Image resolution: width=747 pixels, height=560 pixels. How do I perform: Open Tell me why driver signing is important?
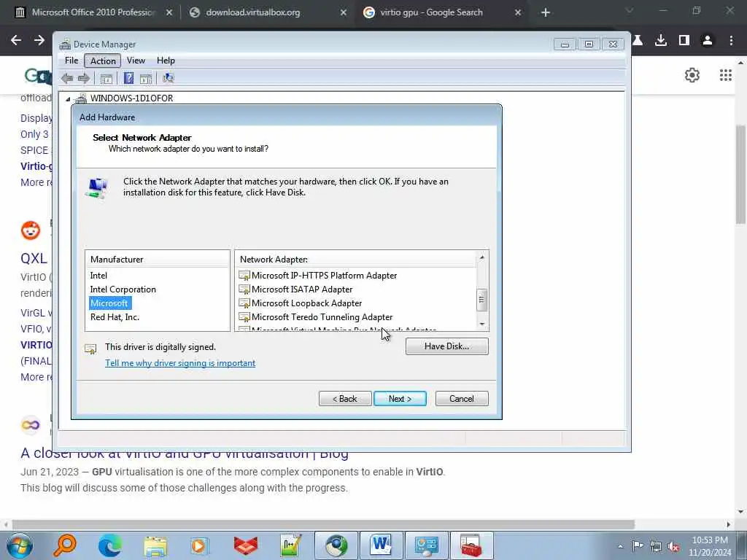coord(180,363)
